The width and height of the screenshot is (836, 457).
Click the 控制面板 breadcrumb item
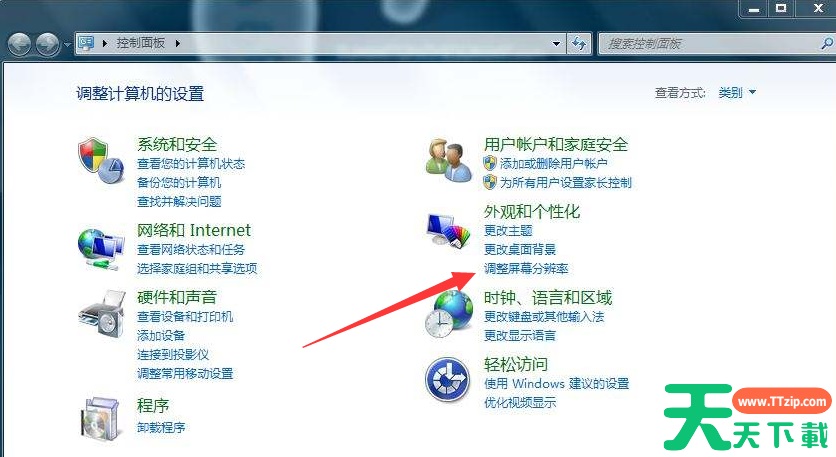[141, 43]
